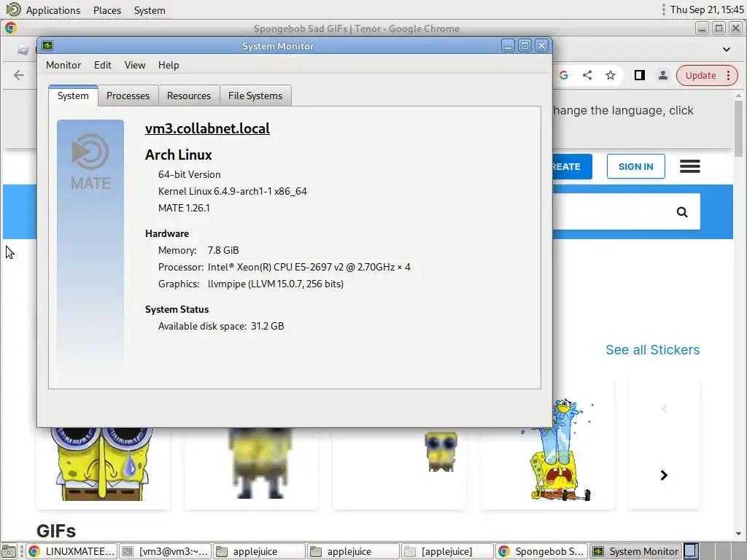Open the Edit menu in System Monitor
This screenshot has width=747, height=560.
click(x=102, y=65)
